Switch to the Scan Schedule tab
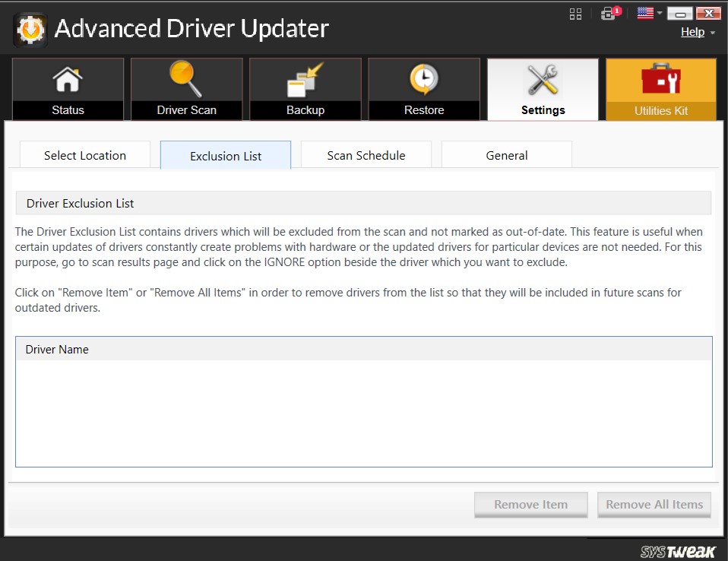The height and width of the screenshot is (561, 728). (366, 155)
